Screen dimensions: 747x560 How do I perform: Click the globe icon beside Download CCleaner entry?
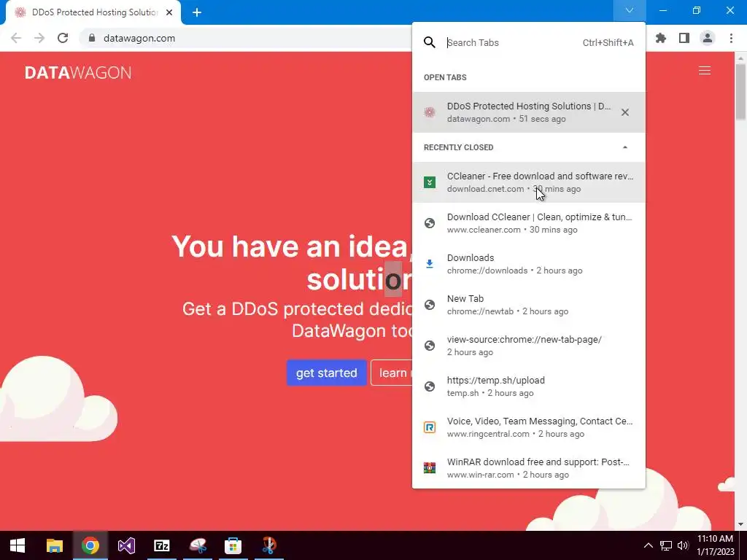pyautogui.click(x=429, y=223)
